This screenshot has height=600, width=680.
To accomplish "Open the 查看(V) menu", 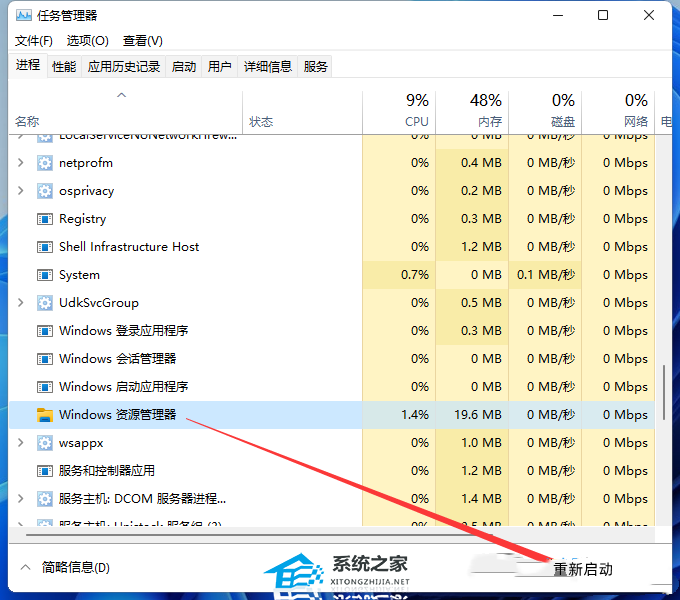I will (x=143, y=41).
